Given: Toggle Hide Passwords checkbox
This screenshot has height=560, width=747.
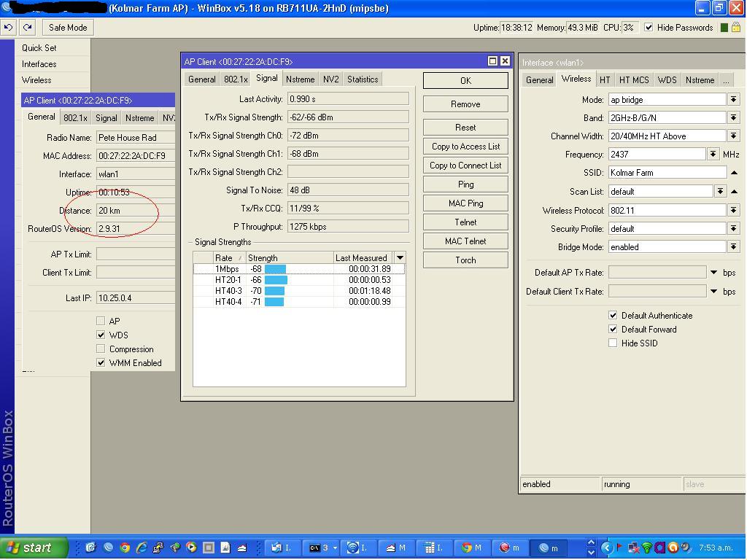Looking at the screenshot, I should point(649,28).
